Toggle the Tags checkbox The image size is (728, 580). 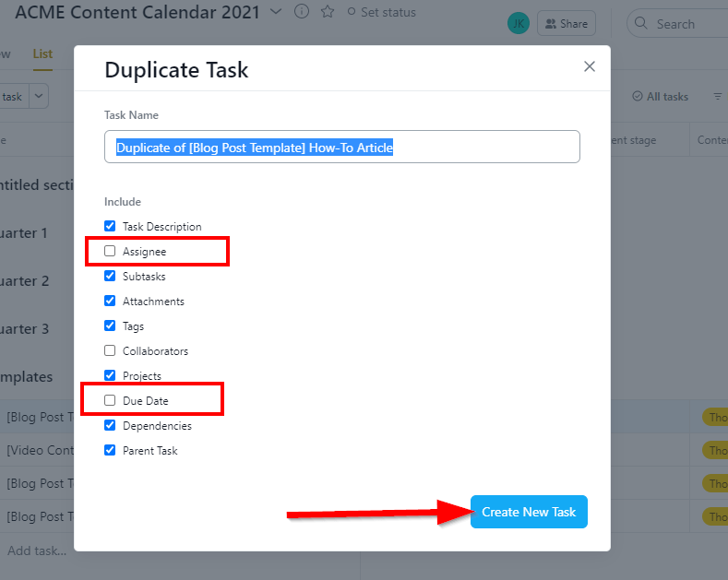click(110, 326)
